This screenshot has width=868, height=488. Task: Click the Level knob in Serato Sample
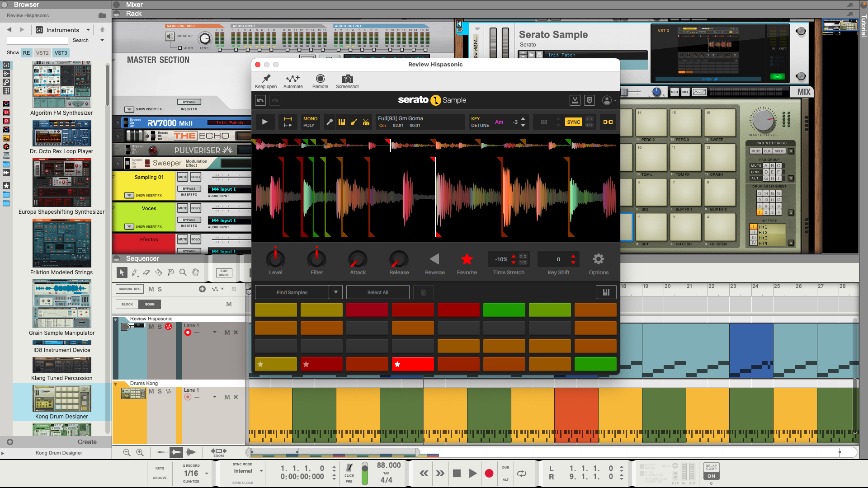click(x=276, y=259)
